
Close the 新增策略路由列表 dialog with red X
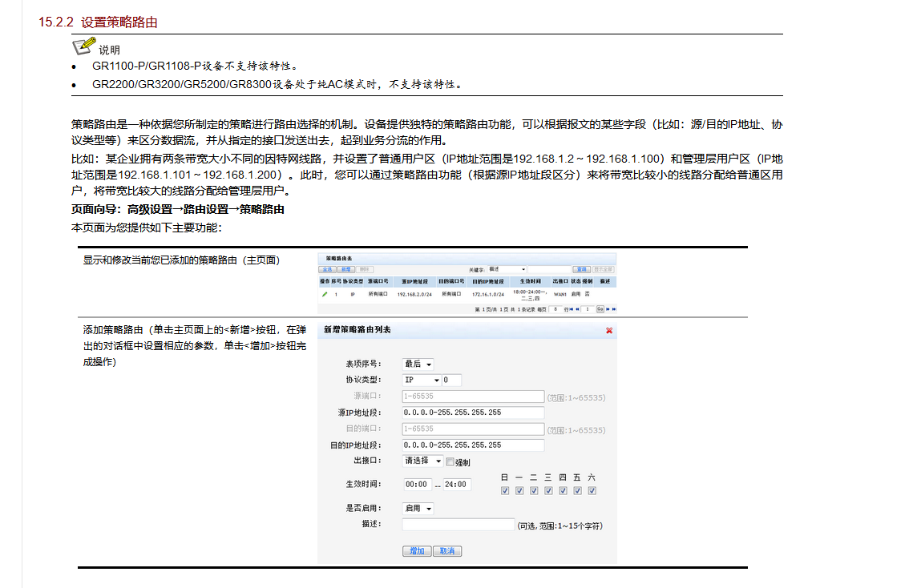[609, 330]
